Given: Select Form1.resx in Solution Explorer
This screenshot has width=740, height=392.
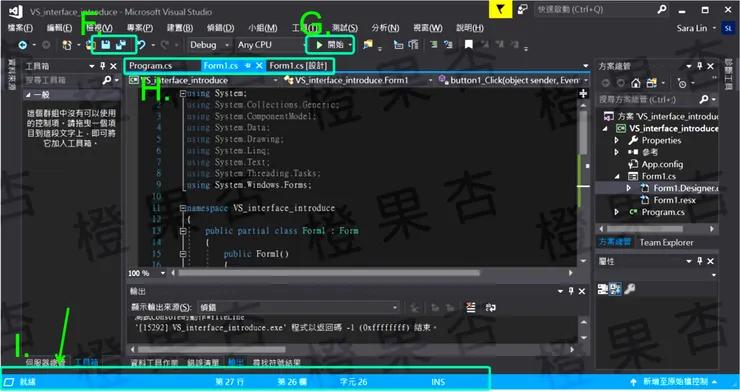Looking at the screenshot, I should tap(674, 200).
